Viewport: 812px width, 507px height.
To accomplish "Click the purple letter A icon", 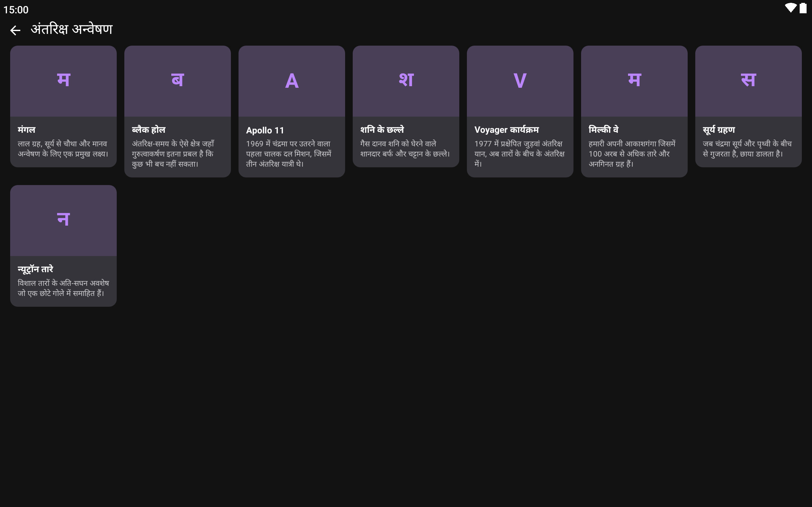I will [x=291, y=81].
